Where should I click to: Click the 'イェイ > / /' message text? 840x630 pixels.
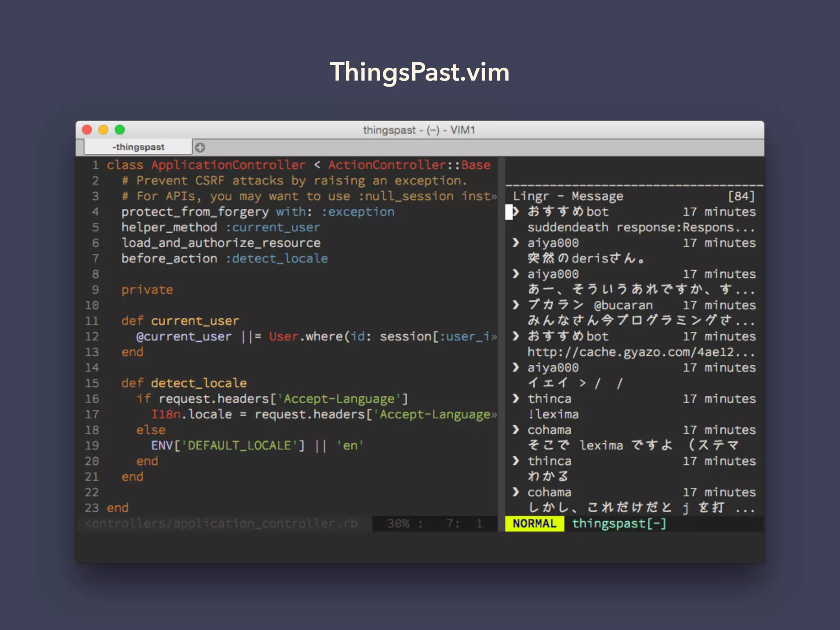coord(575,383)
